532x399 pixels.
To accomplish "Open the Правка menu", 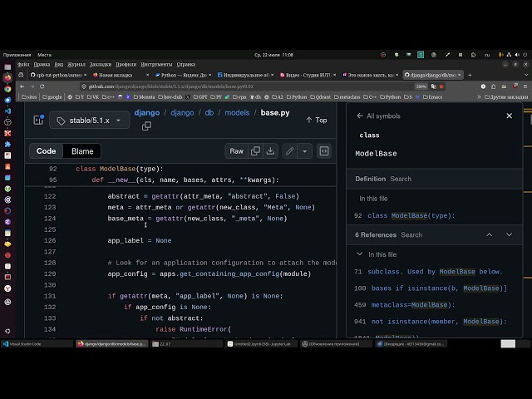I will click(x=42, y=65).
